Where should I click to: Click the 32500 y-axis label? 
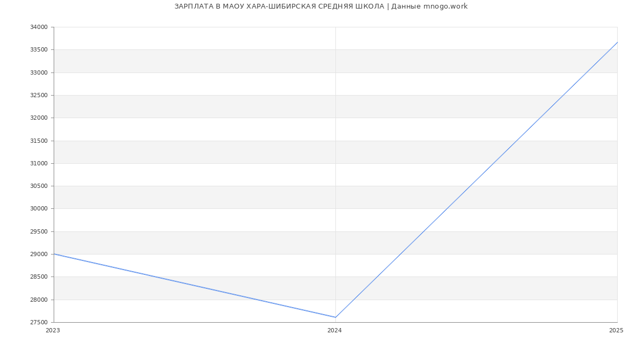coord(39,96)
